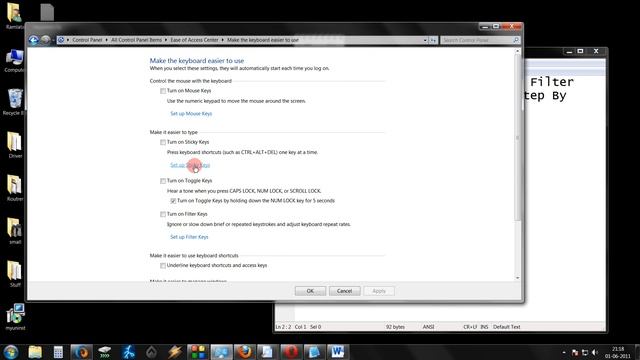This screenshot has width=640, height=360.
Task: Uncheck Toggle Keys NUM LOCK 5 seconds option
Action: (x=173, y=201)
